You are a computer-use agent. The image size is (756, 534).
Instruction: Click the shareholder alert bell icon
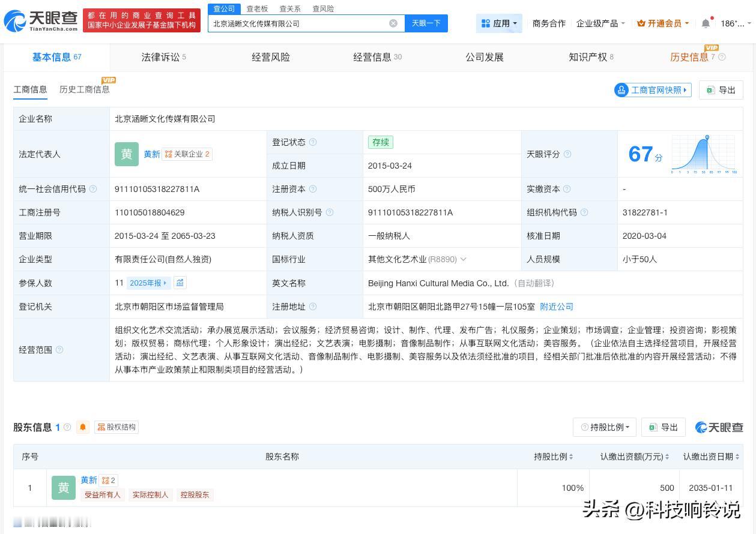pyautogui.click(x=83, y=427)
